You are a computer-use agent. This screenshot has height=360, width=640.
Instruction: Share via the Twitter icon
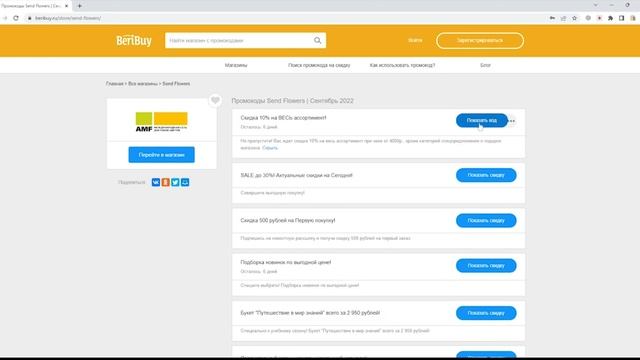[x=175, y=182]
